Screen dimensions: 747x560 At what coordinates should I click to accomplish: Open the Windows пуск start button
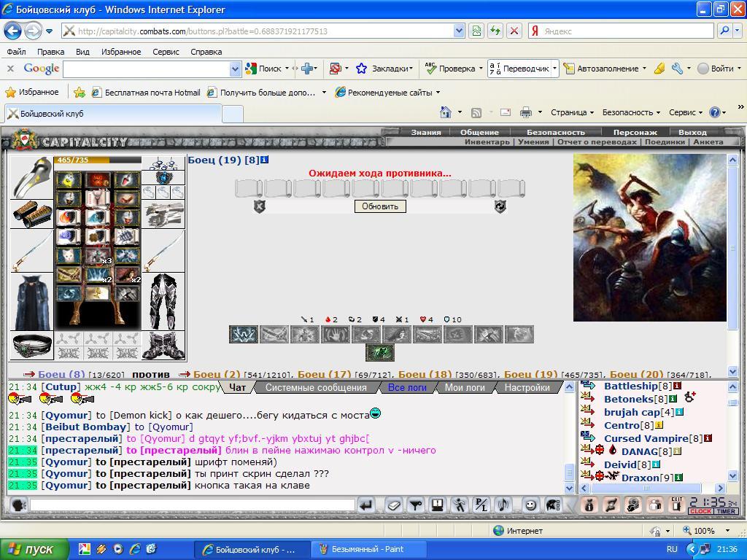click(x=33, y=549)
